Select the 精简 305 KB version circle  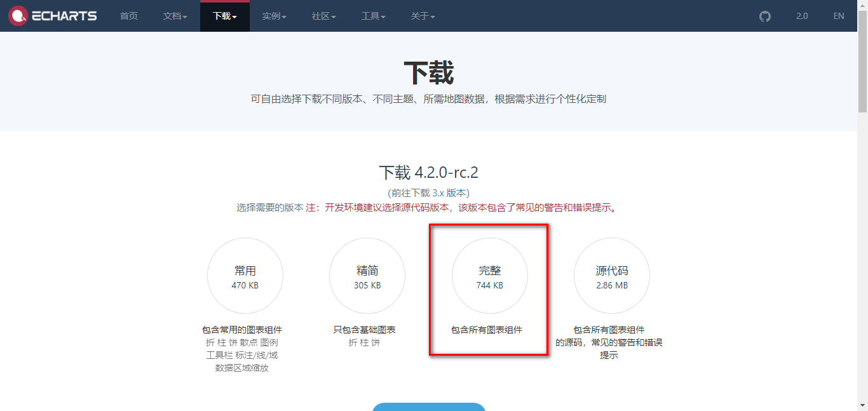pos(367,276)
